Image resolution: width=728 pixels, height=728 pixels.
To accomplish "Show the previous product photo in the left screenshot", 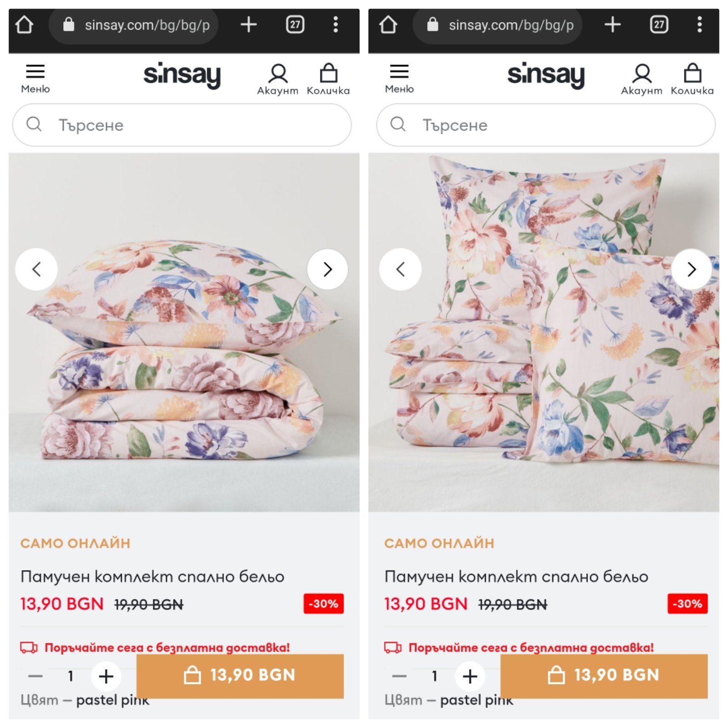I will click(x=36, y=269).
